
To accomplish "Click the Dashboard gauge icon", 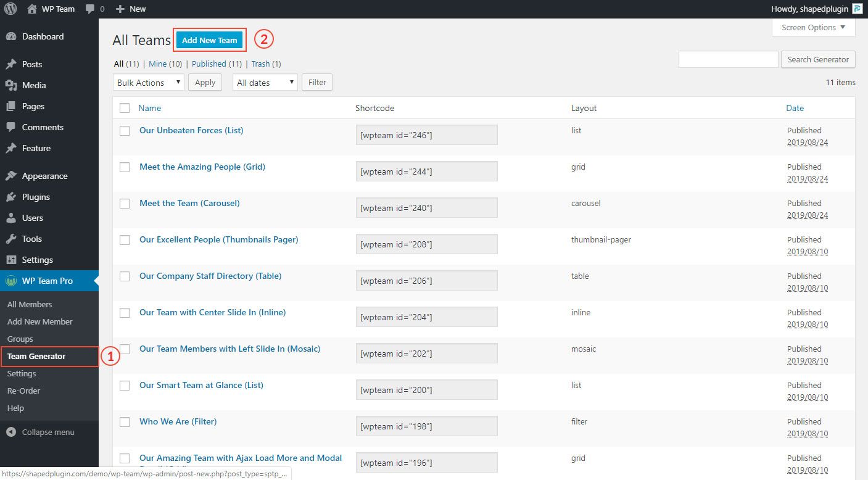I will (11, 36).
